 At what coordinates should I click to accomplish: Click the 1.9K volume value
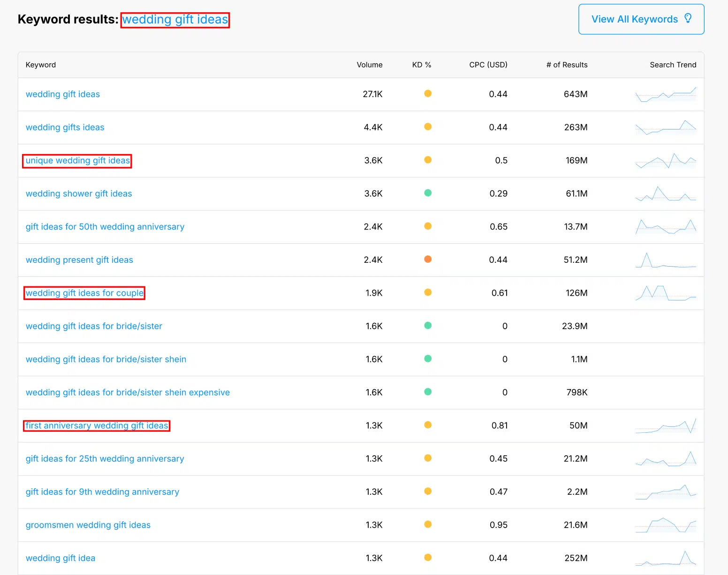(x=374, y=293)
